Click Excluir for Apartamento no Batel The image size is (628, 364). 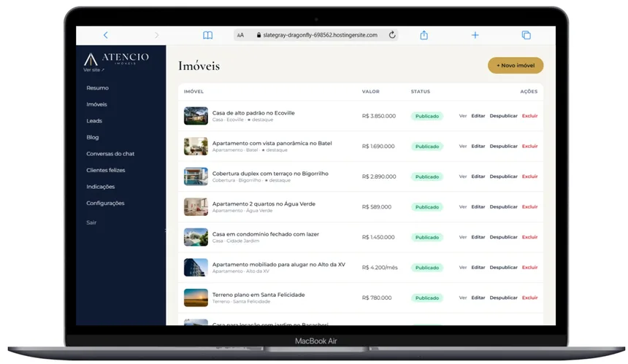point(529,147)
